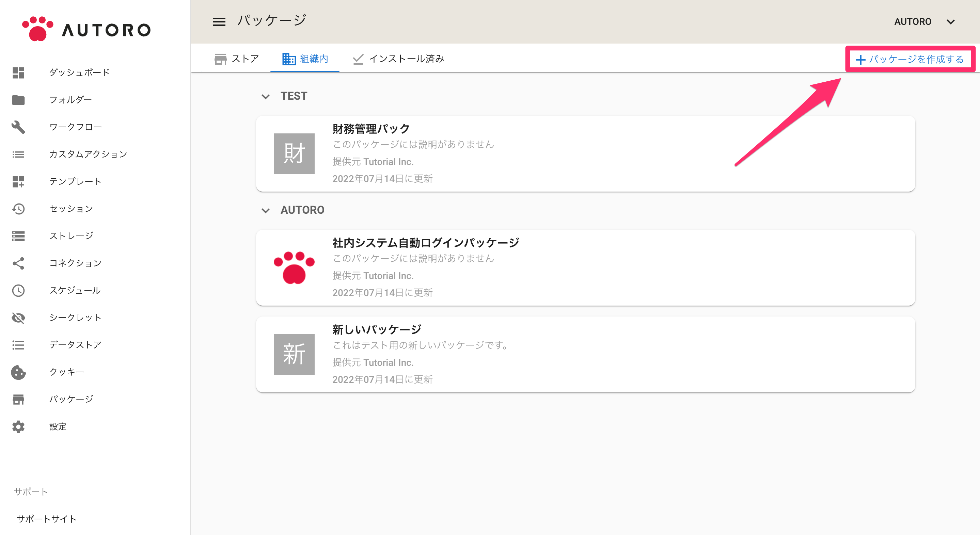The width and height of the screenshot is (980, 535).
Task: Click パッケージを作成する button
Action: (910, 59)
